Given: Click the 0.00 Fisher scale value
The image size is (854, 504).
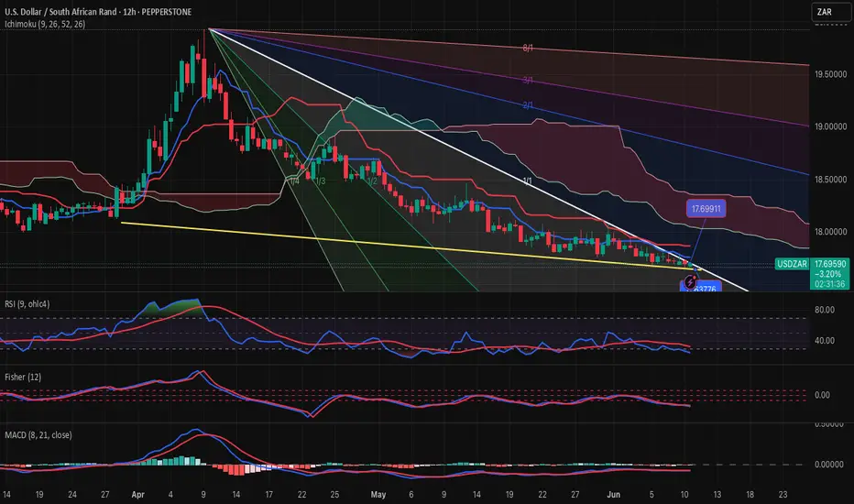Looking at the screenshot, I should click(823, 395).
